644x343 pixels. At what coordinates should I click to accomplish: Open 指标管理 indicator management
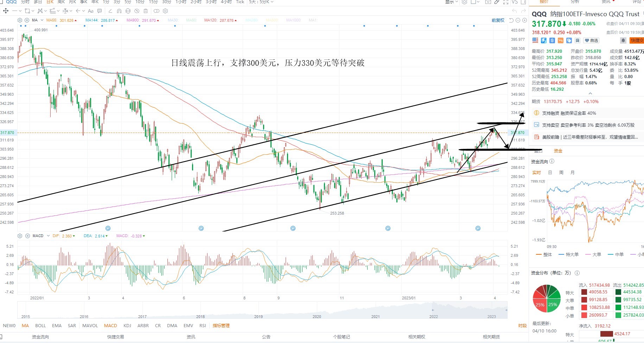(x=221, y=325)
